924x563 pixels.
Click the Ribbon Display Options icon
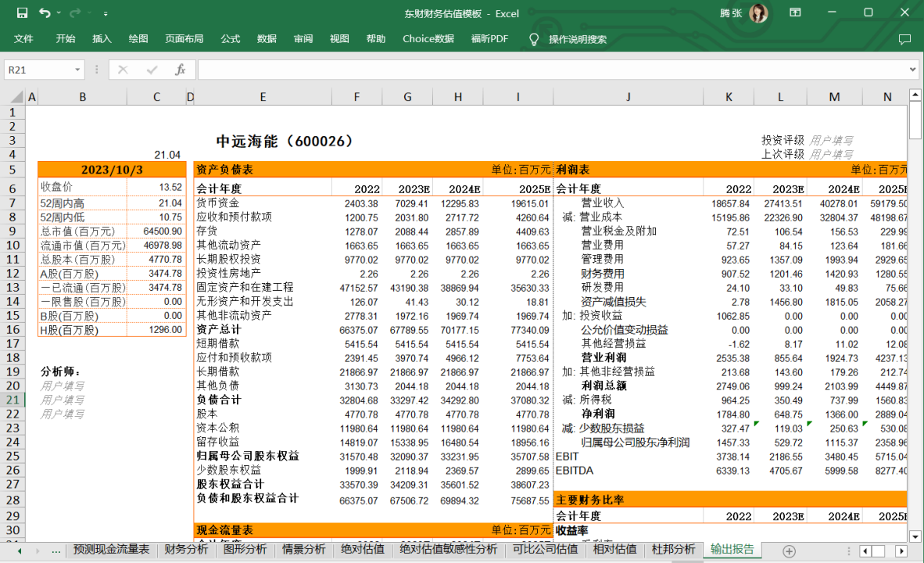coord(795,13)
